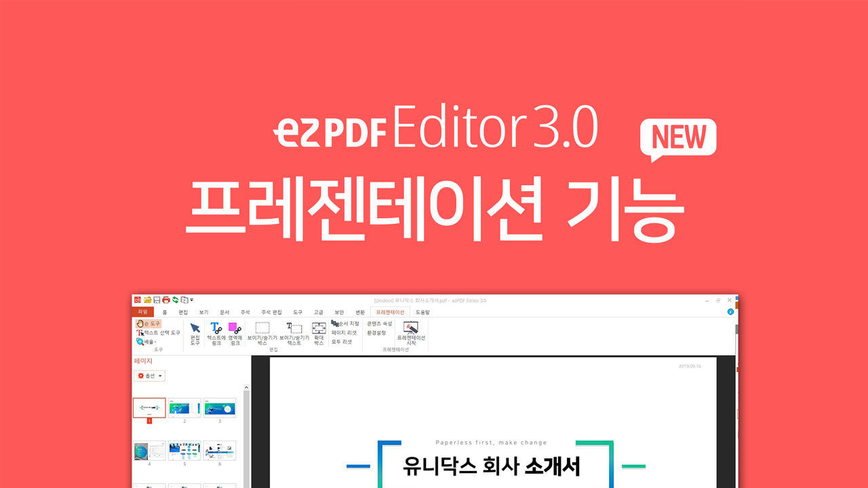The image size is (868, 488).
Task: Click the document title 유니닥스 회사 소개서
Action: tap(492, 467)
